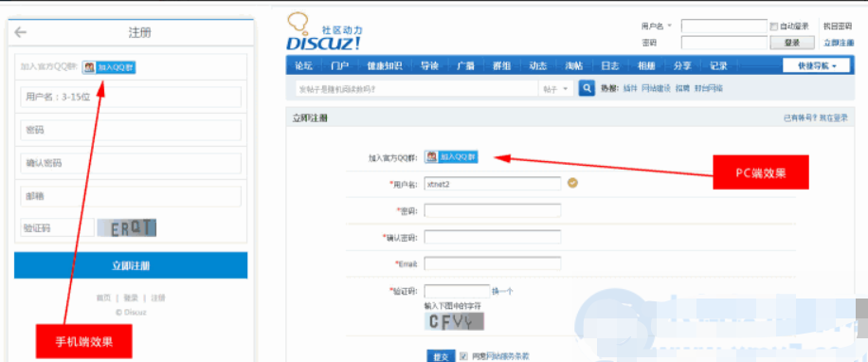This screenshot has width=868, height=362.
Task: Click the 换一个 refresh captcha link
Action: click(502, 291)
